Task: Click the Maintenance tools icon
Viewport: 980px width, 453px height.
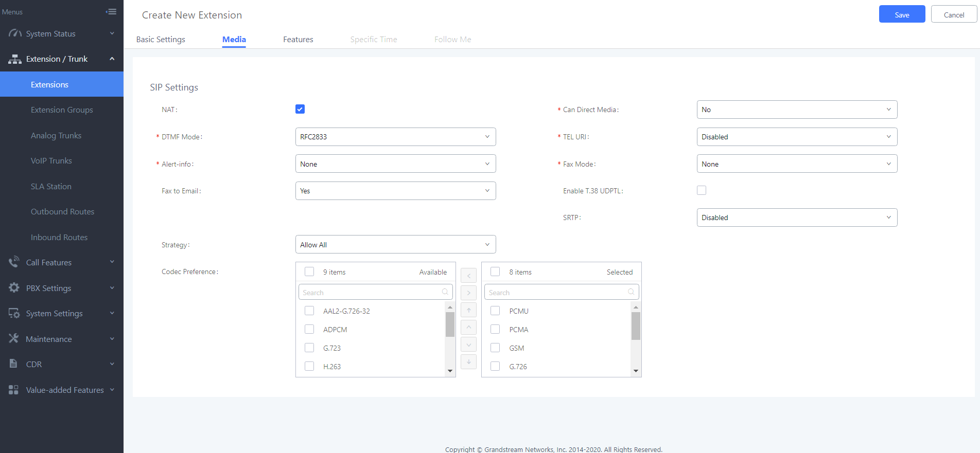Action: point(14,339)
